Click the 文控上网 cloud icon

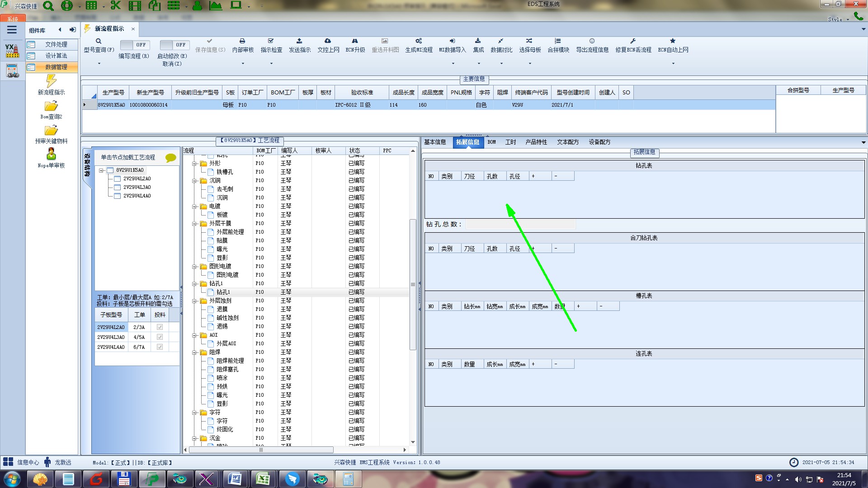pyautogui.click(x=328, y=41)
